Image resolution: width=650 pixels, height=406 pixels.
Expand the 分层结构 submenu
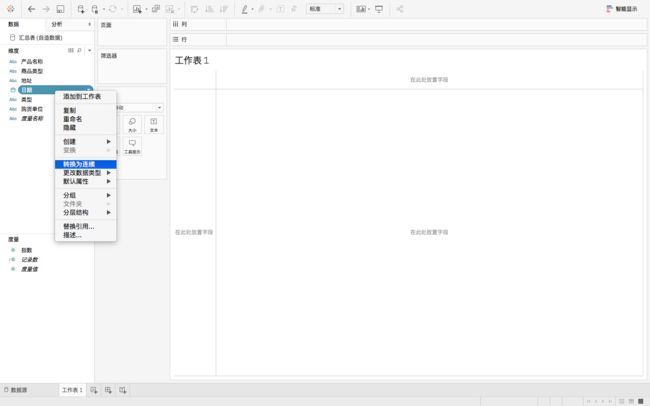tap(86, 212)
